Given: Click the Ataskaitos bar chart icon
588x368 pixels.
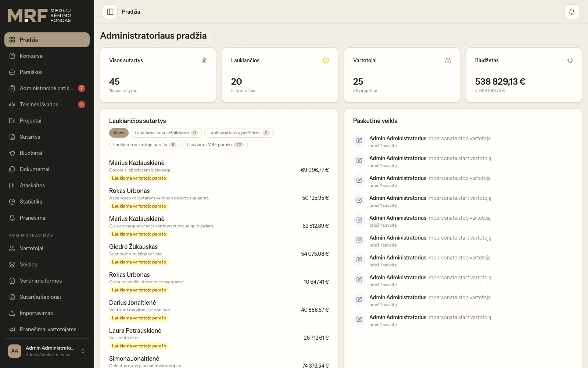Looking at the screenshot, I should click(12, 185).
